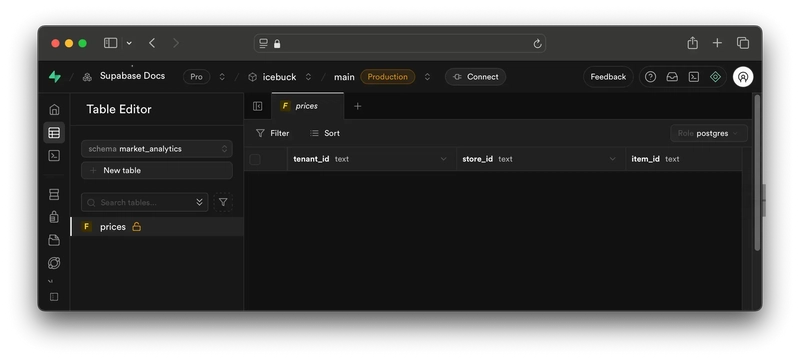Open the Supabase Docs organization link
The height and width of the screenshot is (361, 800).
coord(132,76)
